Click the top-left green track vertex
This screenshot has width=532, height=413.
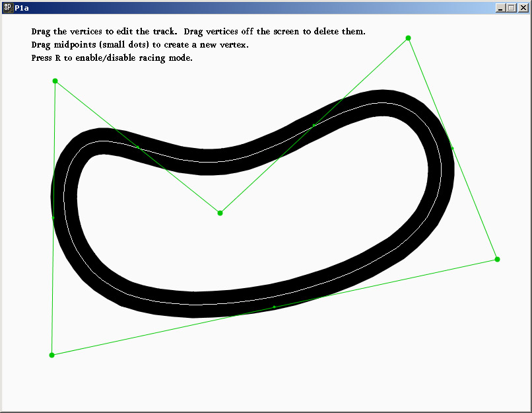click(x=55, y=81)
